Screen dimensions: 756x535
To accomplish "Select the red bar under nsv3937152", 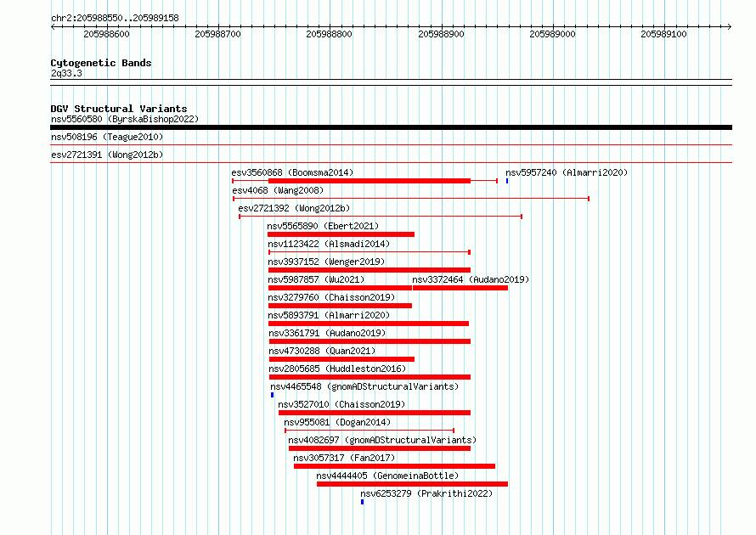I will coord(370,270).
